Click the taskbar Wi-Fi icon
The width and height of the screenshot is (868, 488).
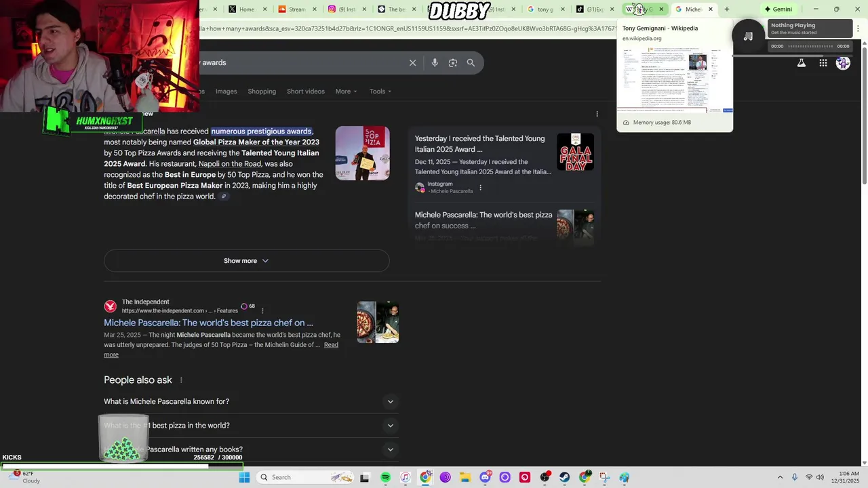tap(808, 477)
